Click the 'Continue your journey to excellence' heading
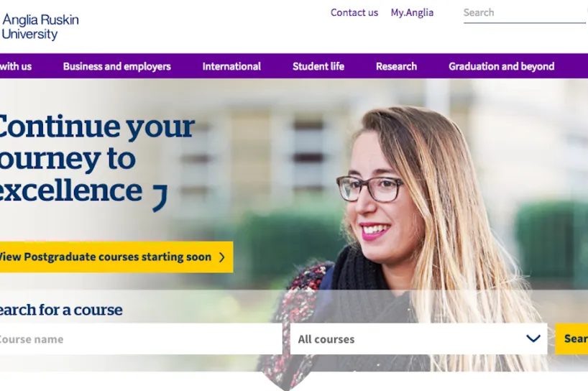This screenshot has width=588, height=391. pyautogui.click(x=97, y=158)
